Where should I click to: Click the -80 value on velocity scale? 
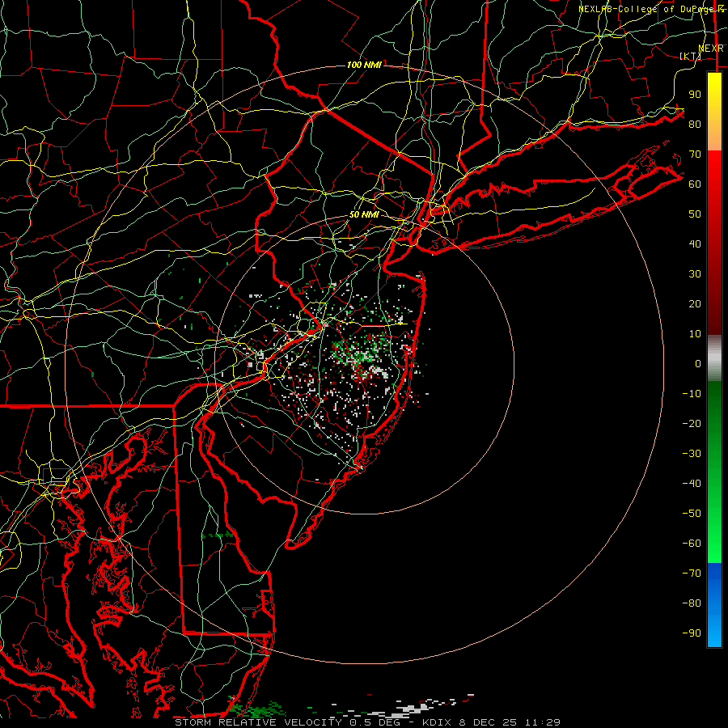pos(692,603)
